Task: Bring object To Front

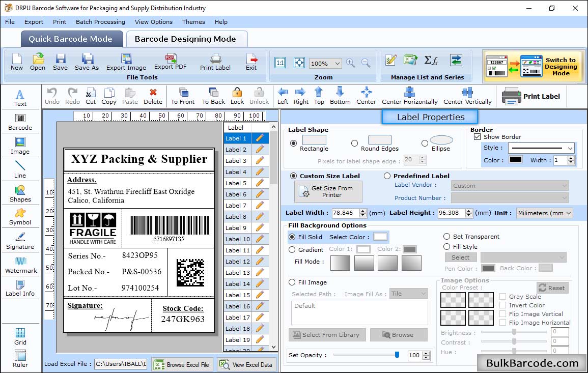Action: 183,96
